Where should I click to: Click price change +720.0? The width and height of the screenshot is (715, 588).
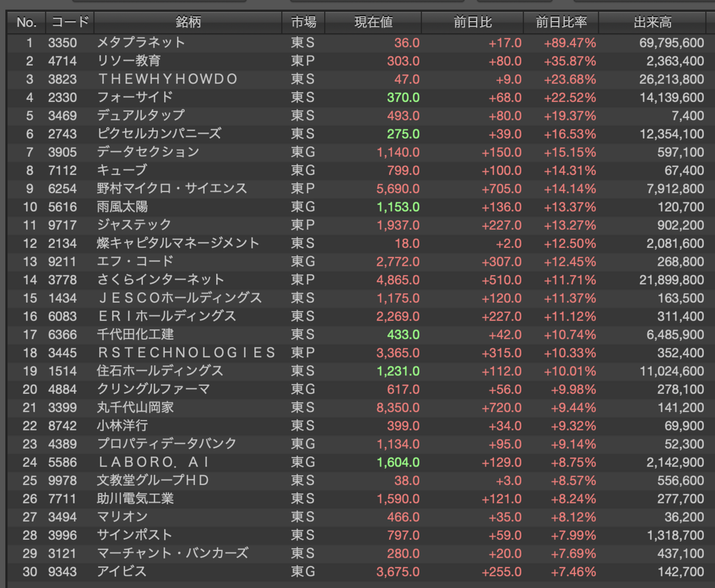(x=502, y=407)
